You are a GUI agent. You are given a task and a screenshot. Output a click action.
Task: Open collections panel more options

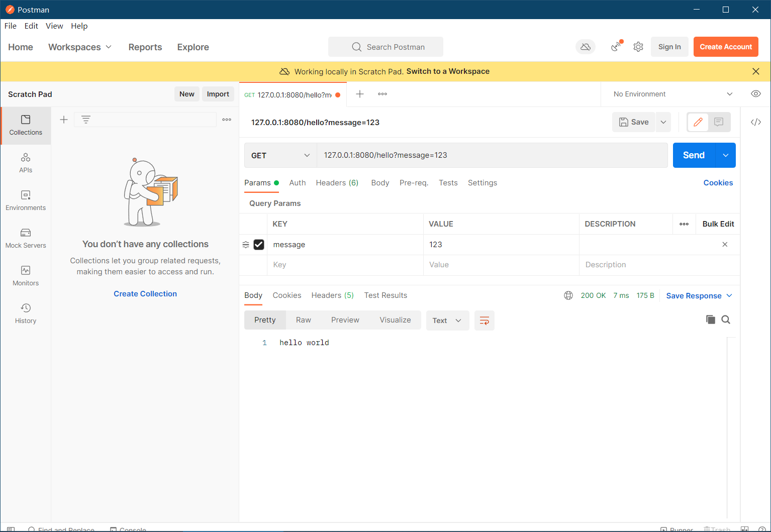tap(227, 120)
